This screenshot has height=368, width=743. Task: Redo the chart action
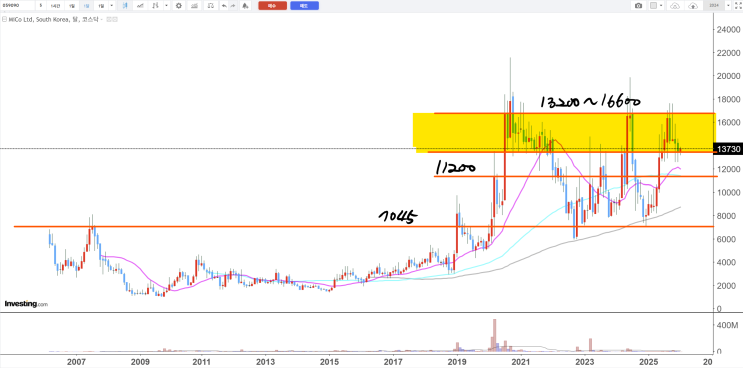click(233, 6)
